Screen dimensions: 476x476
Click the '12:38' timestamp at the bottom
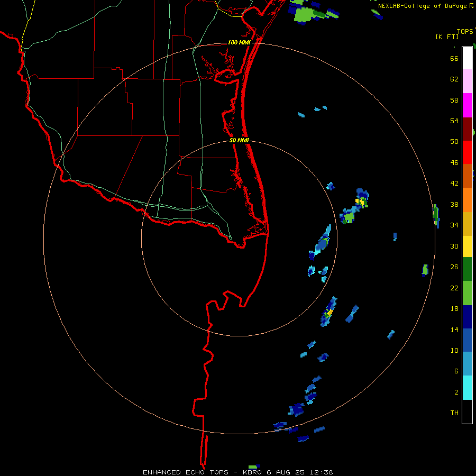tap(322, 472)
